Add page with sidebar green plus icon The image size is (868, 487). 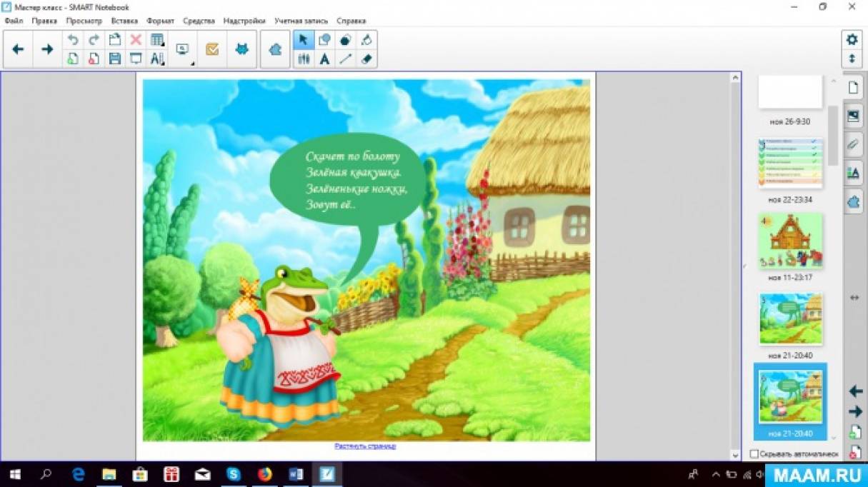coord(855,432)
